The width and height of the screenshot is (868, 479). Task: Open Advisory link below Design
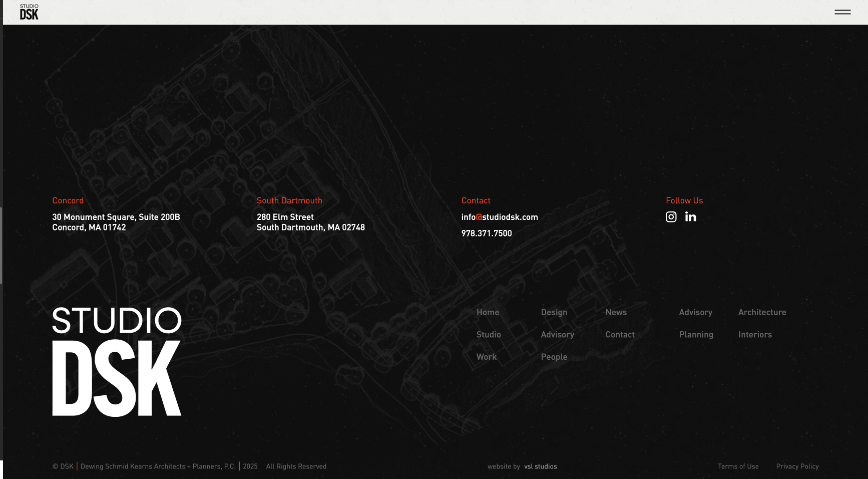tap(557, 335)
